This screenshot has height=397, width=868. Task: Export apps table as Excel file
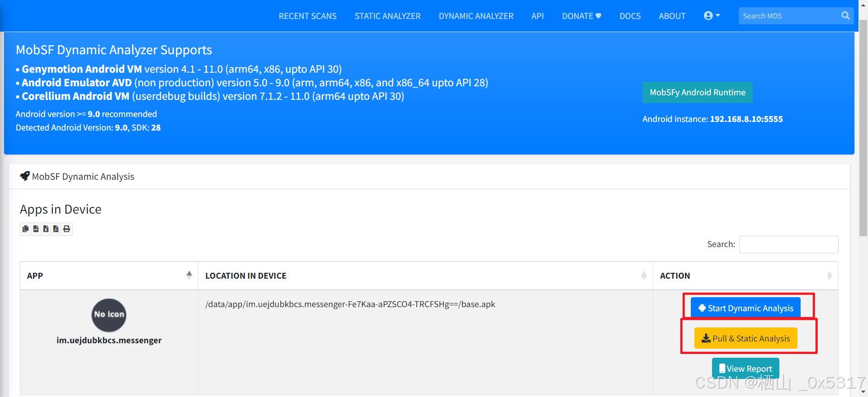[x=46, y=229]
